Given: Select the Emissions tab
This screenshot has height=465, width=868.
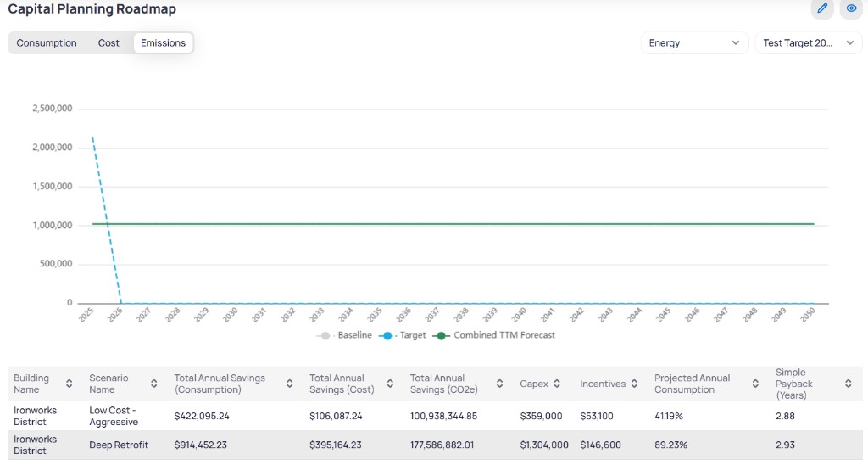Looking at the screenshot, I should [163, 42].
